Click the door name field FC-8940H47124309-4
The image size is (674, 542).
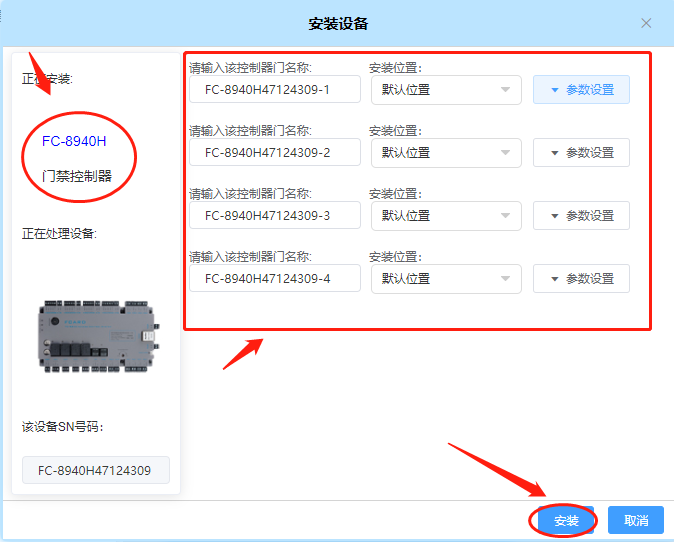click(x=274, y=279)
